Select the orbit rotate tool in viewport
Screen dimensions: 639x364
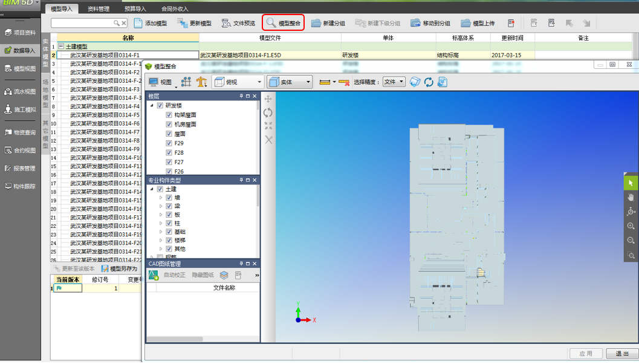point(631,211)
